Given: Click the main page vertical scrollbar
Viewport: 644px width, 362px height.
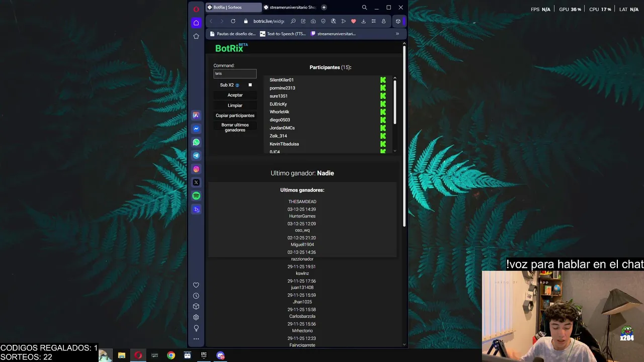Looking at the screenshot, I should pyautogui.click(x=404, y=136).
